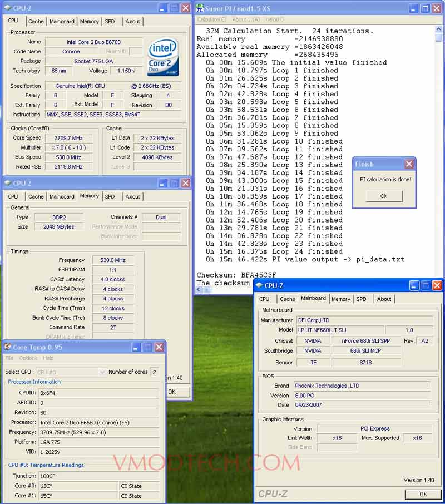Click the Super PI title bar icon
Image resolution: width=445 pixels, height=504 pixels.
pyautogui.click(x=200, y=8)
